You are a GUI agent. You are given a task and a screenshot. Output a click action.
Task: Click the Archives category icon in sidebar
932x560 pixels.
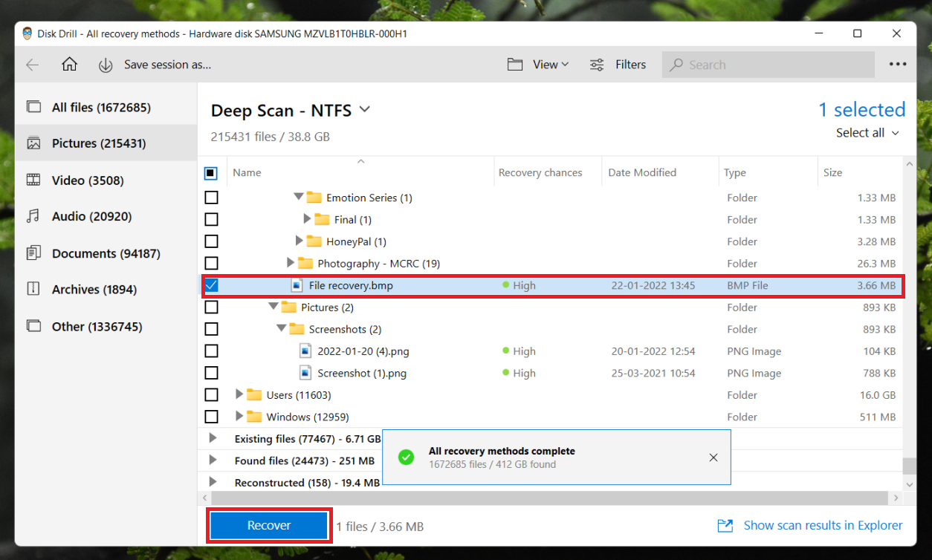pos(34,289)
